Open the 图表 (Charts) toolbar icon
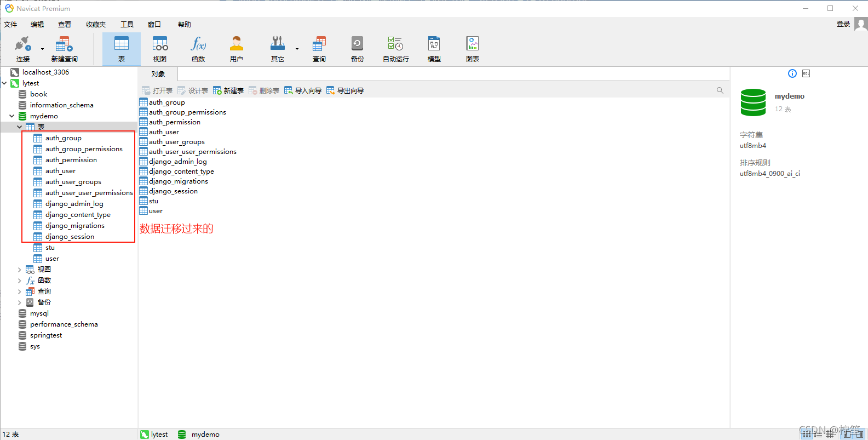Screen dimensions: 868x440 click(x=473, y=49)
